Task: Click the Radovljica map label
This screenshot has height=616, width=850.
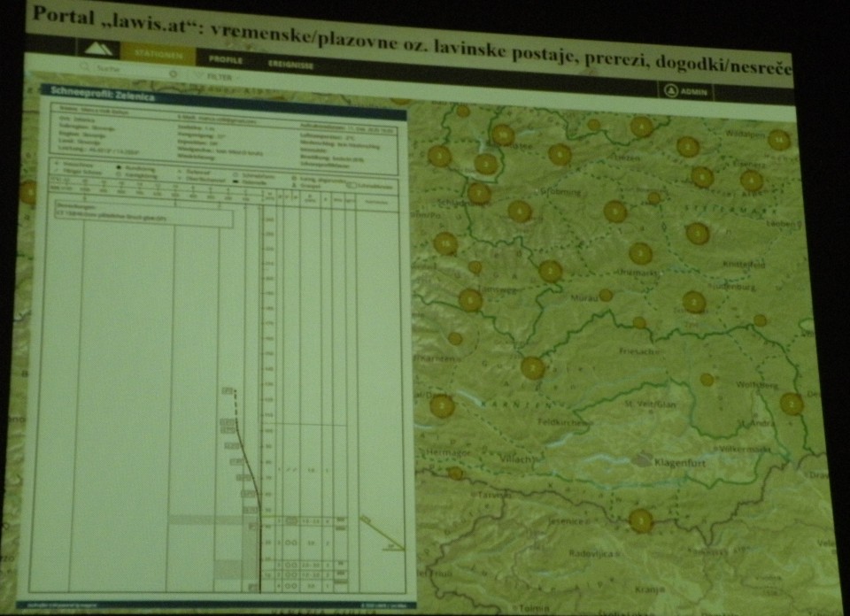Action: [x=591, y=553]
